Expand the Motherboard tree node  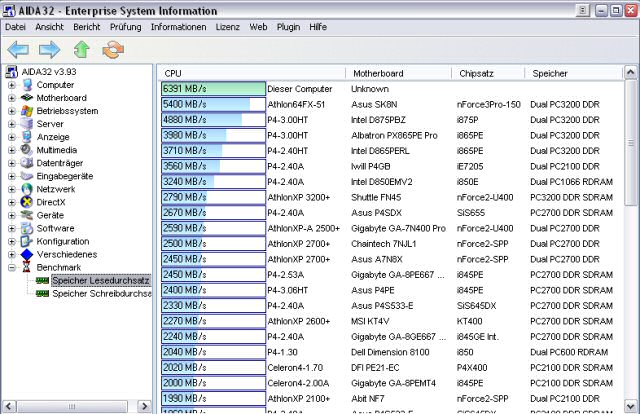(12, 98)
